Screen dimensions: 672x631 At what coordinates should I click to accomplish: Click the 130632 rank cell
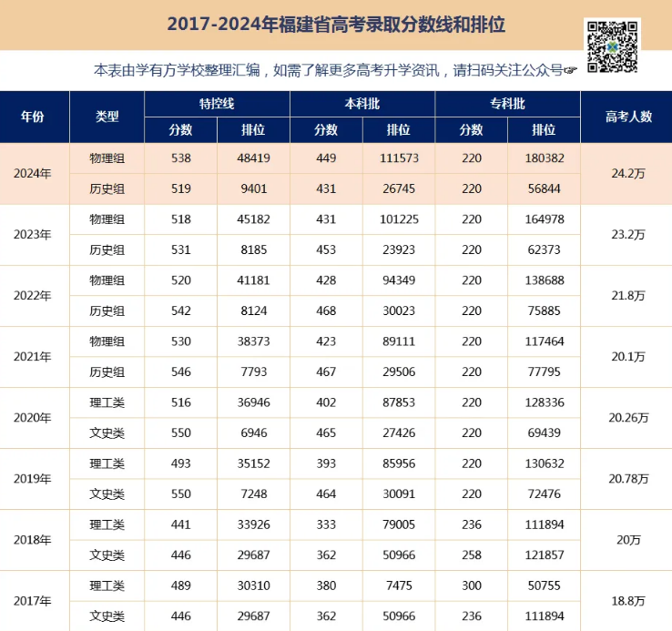click(x=545, y=463)
